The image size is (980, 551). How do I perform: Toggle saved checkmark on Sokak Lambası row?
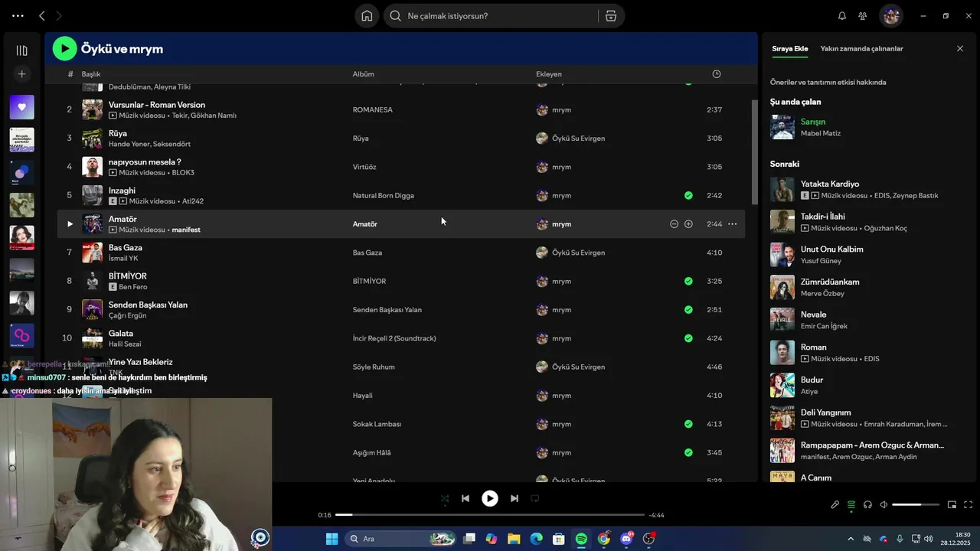(x=688, y=424)
